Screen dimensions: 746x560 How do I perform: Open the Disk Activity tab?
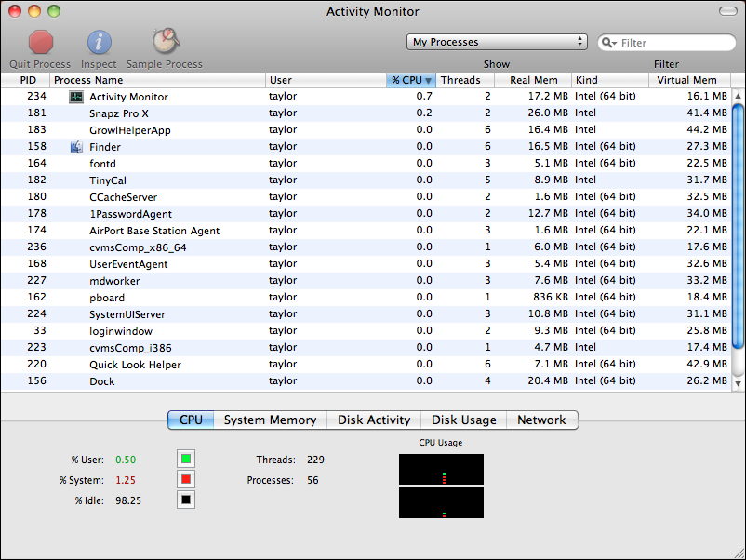point(374,420)
